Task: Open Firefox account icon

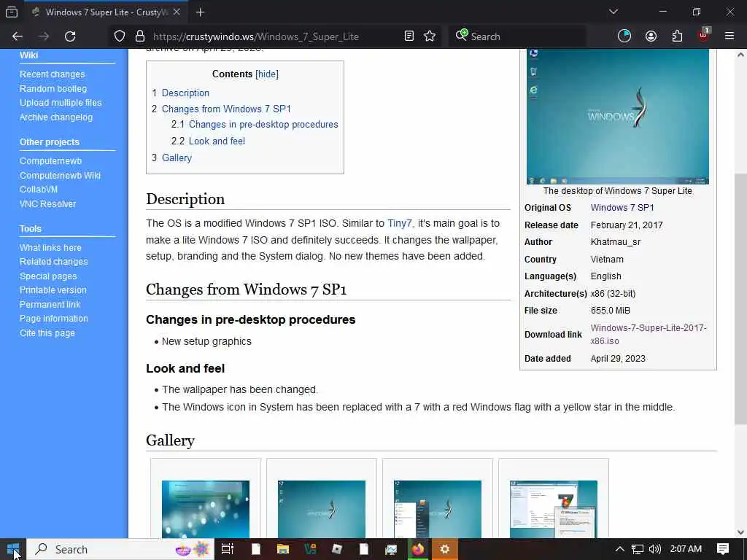Action: click(x=651, y=36)
